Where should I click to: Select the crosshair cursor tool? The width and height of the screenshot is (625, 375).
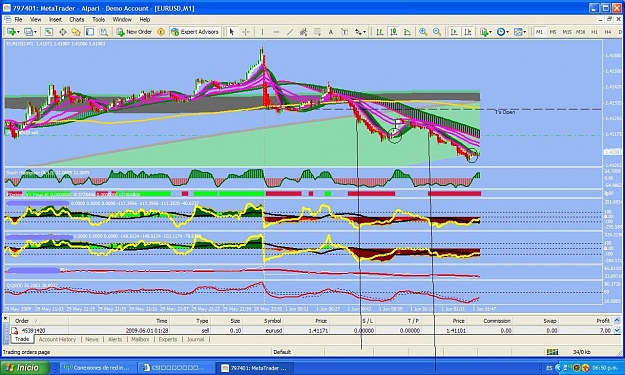point(246,32)
